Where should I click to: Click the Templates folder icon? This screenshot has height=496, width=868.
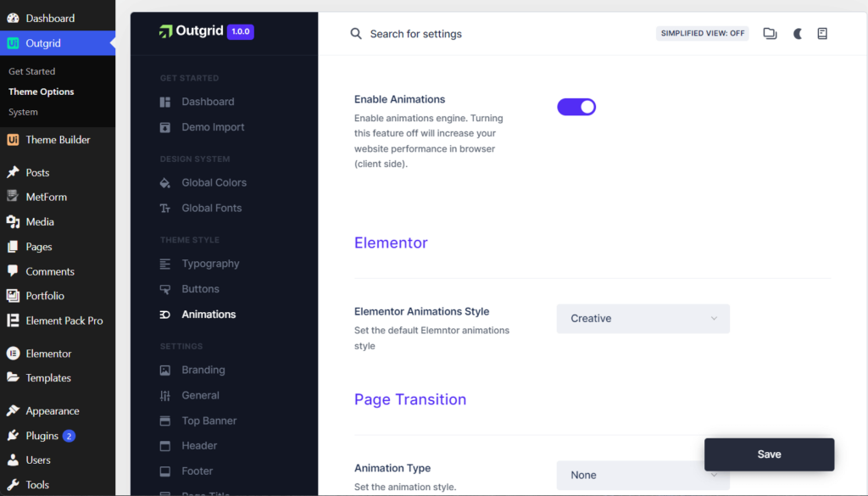[x=13, y=377]
